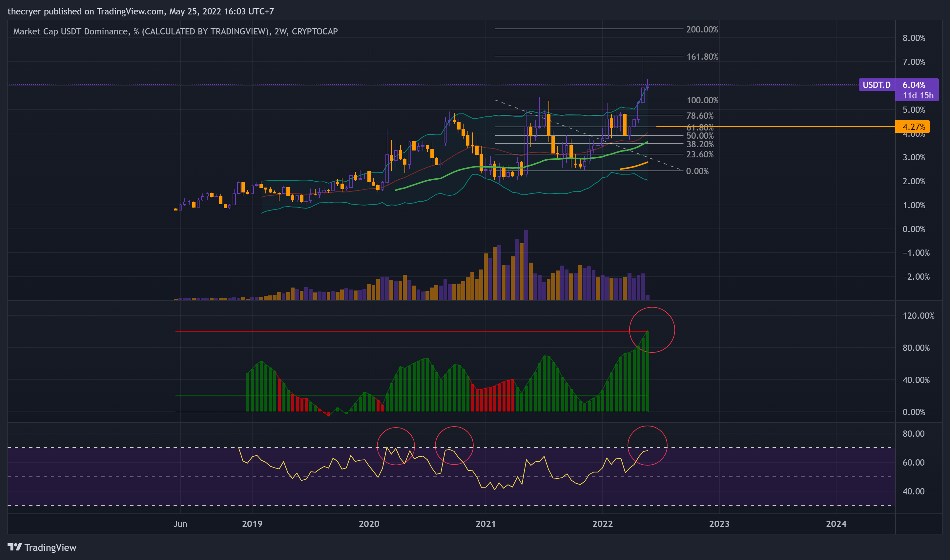Click the Market Cap USDT Dominance chart title

176,31
